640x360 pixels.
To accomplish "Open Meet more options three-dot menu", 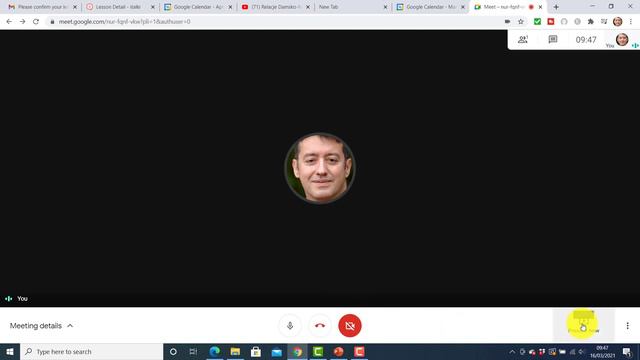I will pos(627,326).
